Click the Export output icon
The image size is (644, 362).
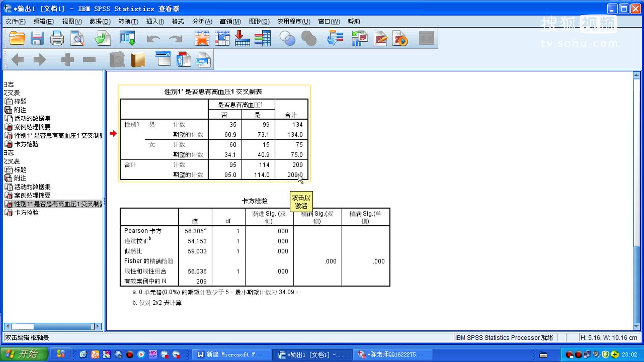(x=102, y=38)
